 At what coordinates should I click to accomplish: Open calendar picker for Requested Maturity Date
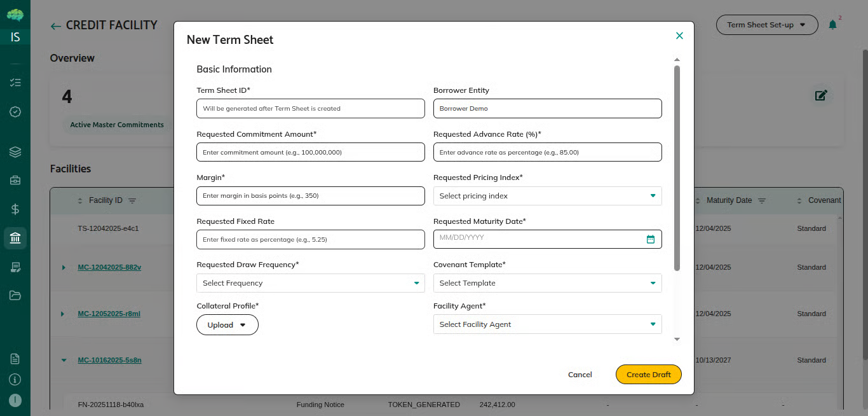pyautogui.click(x=650, y=239)
